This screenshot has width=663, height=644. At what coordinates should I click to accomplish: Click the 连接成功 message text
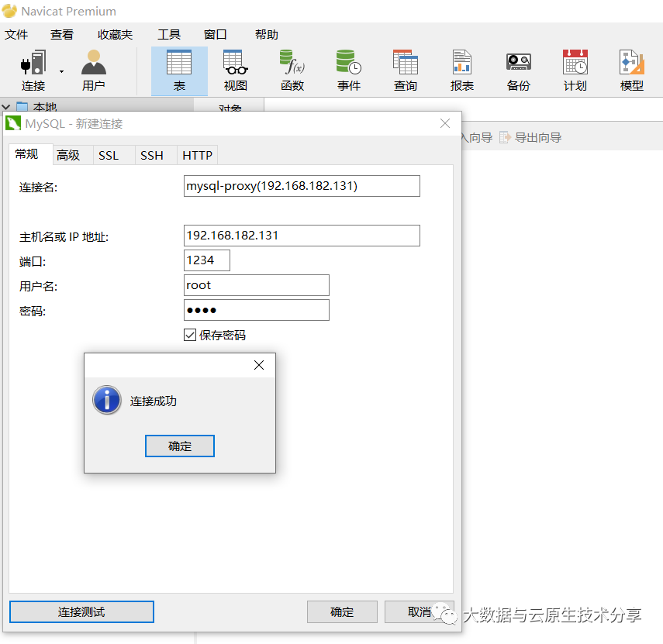(153, 401)
